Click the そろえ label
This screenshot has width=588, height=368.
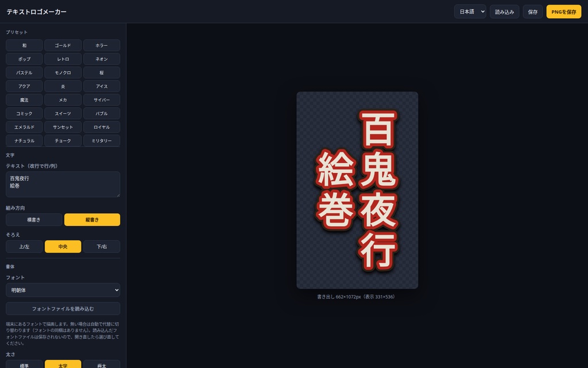click(x=13, y=235)
